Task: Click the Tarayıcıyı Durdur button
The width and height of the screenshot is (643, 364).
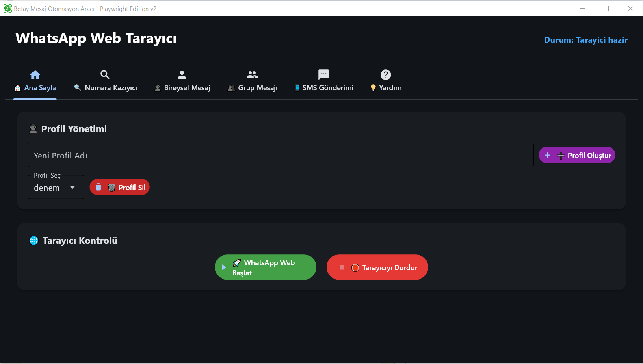Action: 377,267
